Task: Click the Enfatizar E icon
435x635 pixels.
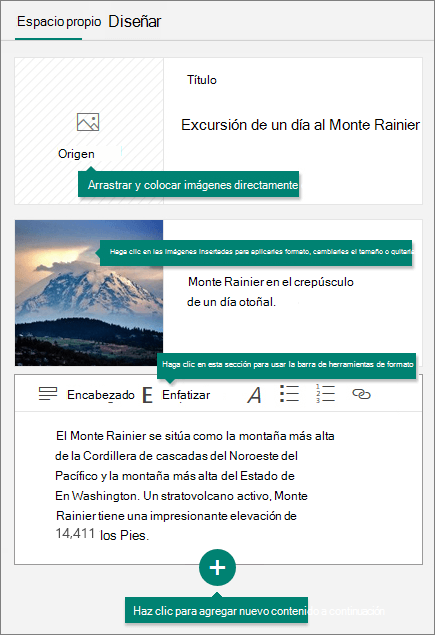Action: [147, 395]
